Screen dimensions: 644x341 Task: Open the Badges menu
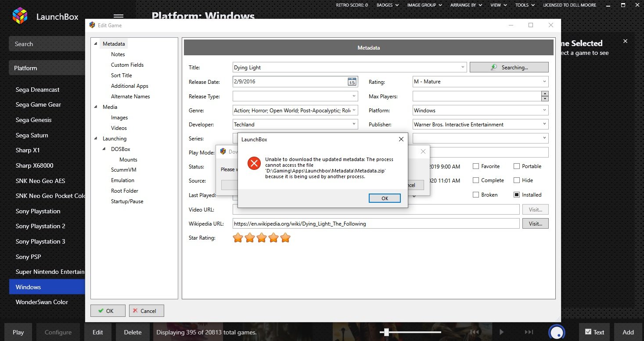(387, 5)
